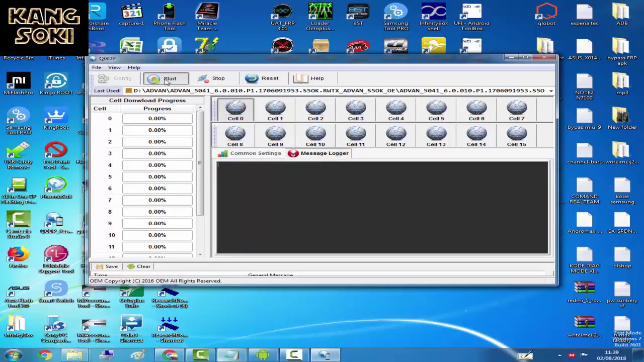Open Help from the toolbar
This screenshot has width=644, height=362.
tap(308, 78)
